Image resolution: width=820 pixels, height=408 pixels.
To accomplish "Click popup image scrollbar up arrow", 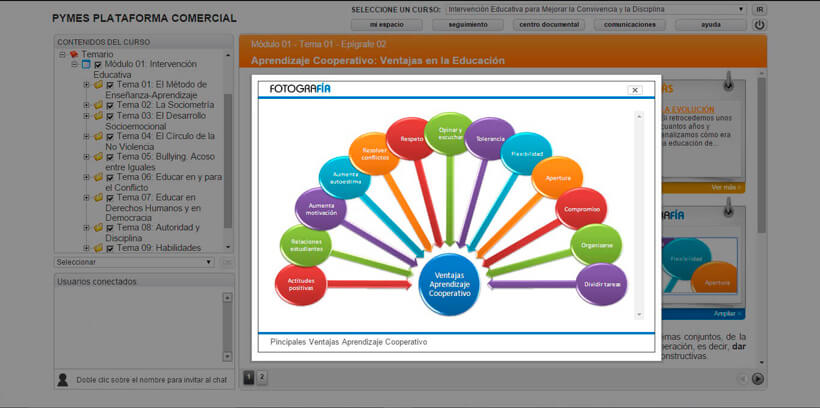I will tap(639, 117).
